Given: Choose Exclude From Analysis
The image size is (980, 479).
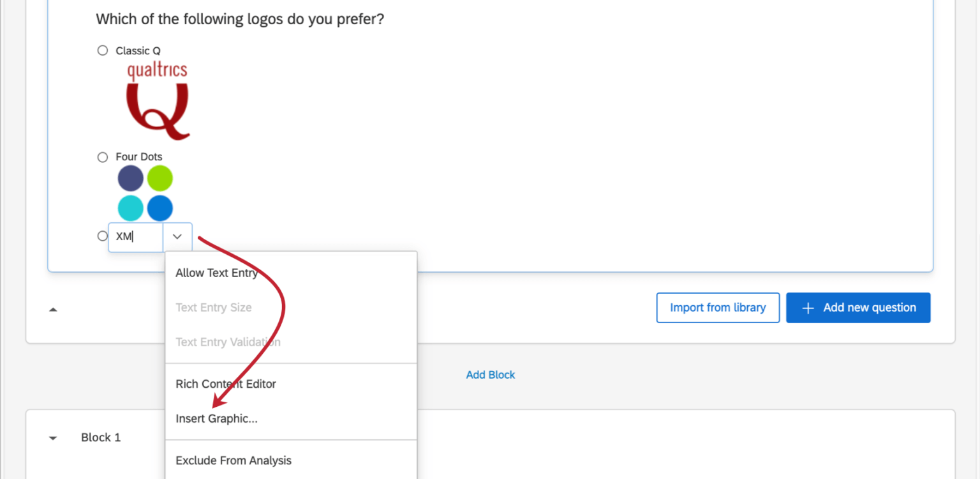Looking at the screenshot, I should (234, 460).
